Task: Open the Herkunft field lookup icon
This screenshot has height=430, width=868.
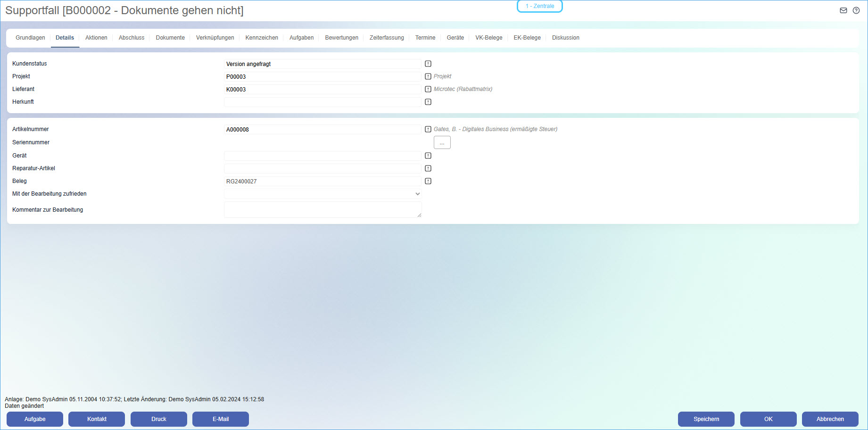Action: point(428,102)
